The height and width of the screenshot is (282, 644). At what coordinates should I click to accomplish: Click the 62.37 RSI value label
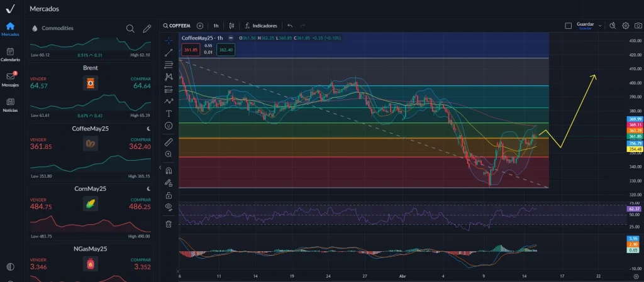click(635, 209)
